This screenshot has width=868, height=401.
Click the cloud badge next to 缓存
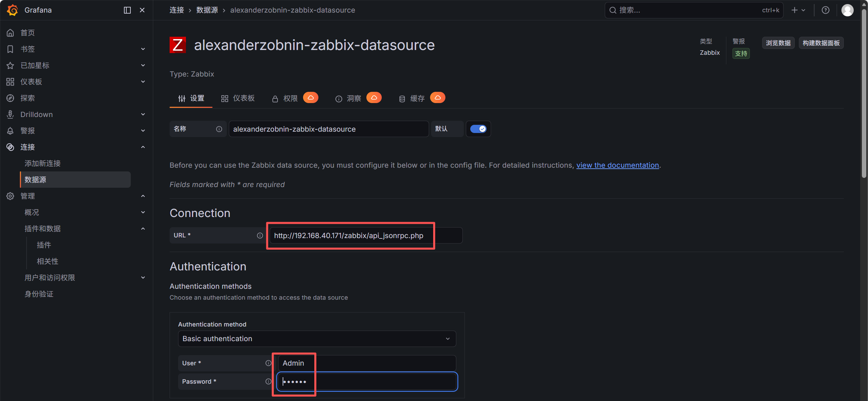click(x=438, y=98)
